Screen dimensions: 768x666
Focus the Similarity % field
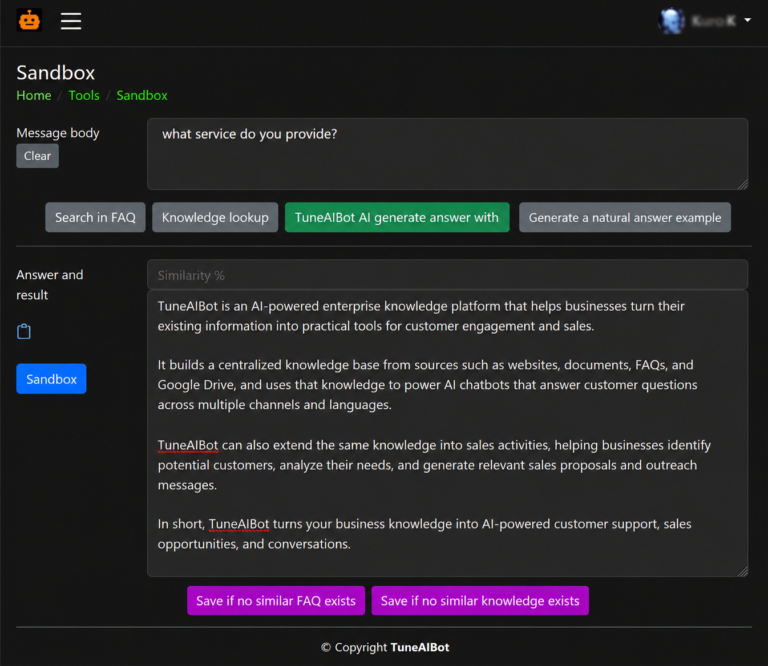coord(447,275)
